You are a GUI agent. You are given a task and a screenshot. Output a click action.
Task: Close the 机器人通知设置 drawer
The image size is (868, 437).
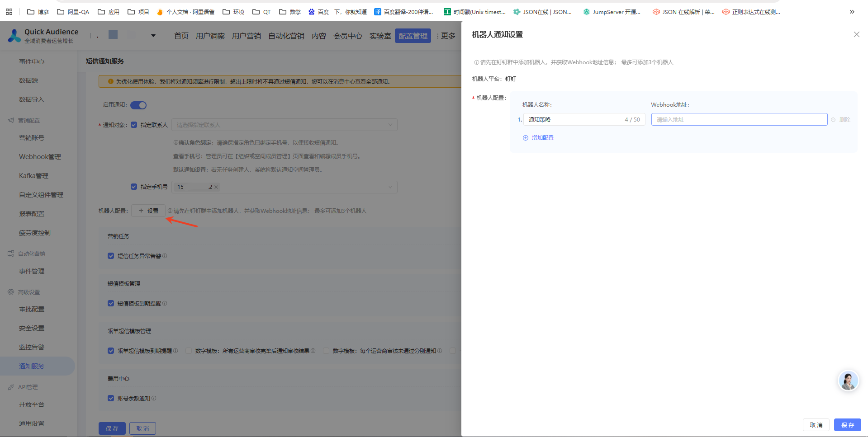pyautogui.click(x=856, y=34)
